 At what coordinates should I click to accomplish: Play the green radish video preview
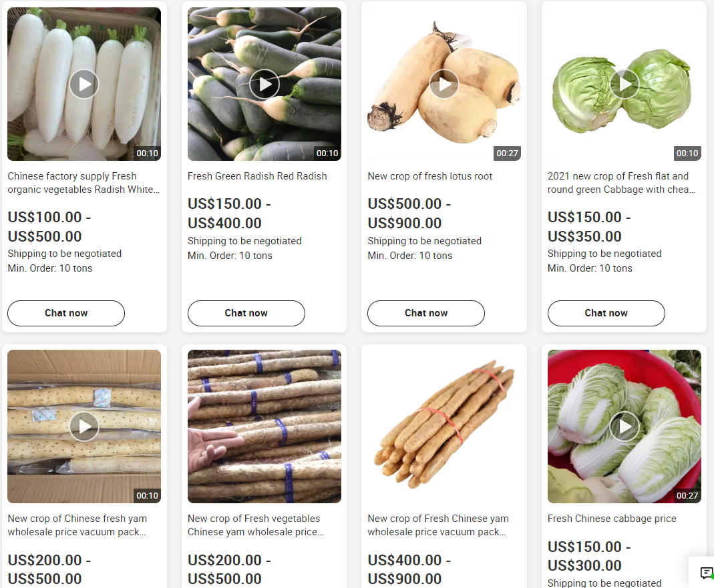point(264,84)
